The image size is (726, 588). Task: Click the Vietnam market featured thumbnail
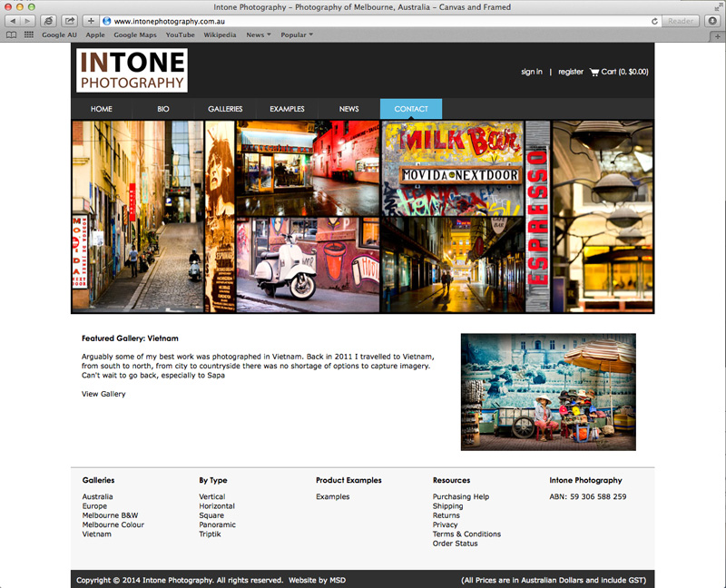(x=548, y=392)
